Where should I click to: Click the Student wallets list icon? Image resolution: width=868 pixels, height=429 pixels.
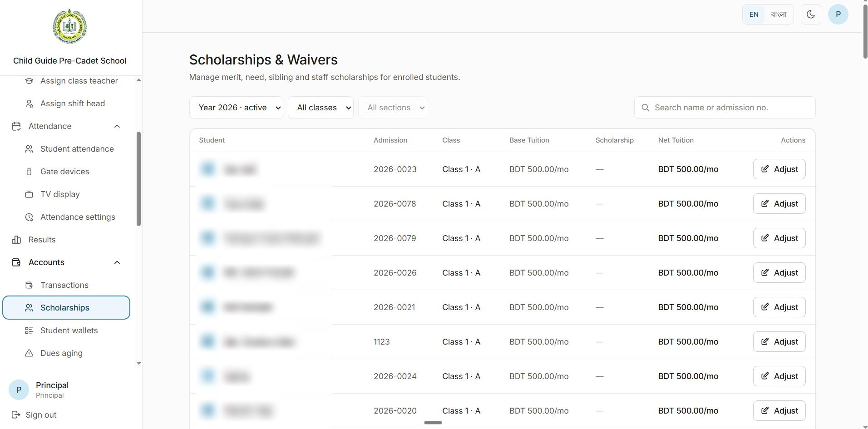pyautogui.click(x=29, y=330)
